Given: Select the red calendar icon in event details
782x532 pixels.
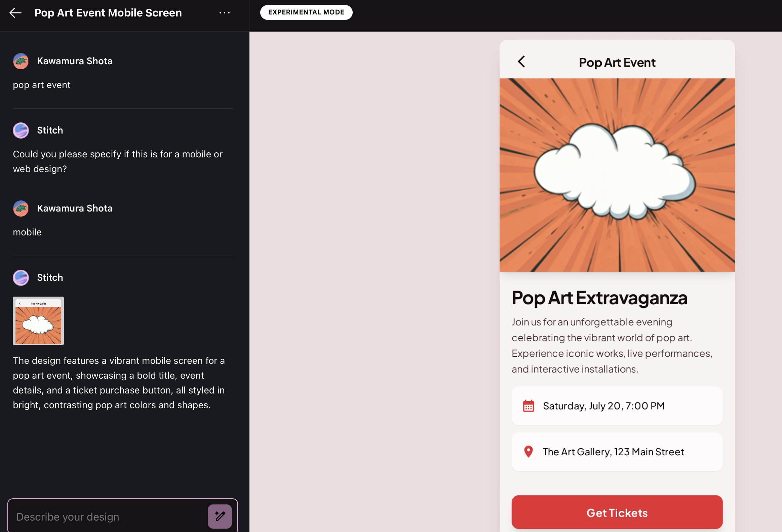Looking at the screenshot, I should tap(528, 406).
